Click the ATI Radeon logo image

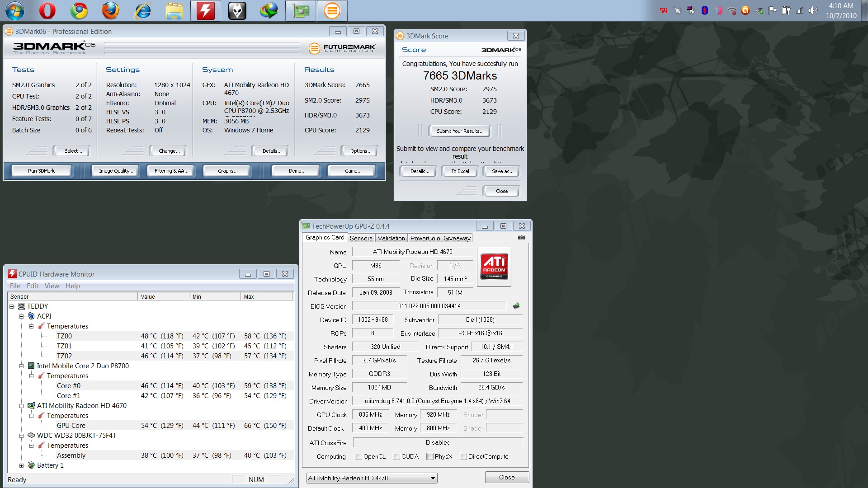click(494, 267)
